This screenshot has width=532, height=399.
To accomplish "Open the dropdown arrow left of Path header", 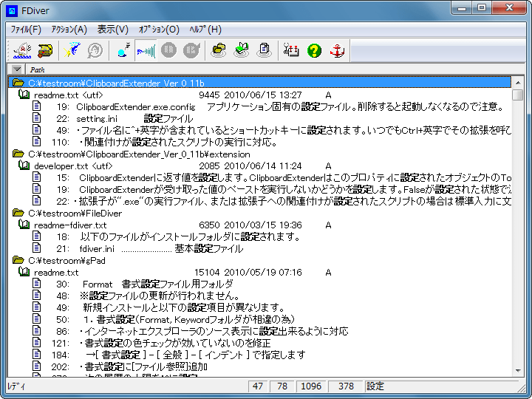I will pyautogui.click(x=16, y=69).
